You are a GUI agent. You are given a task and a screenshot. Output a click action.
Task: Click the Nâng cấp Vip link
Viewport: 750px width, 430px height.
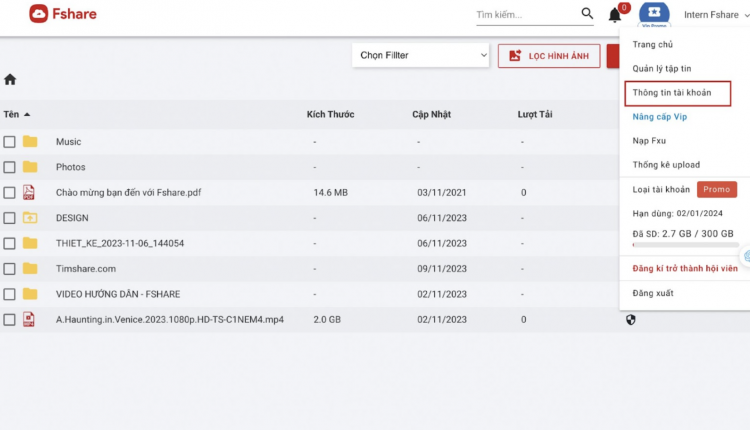point(660,117)
